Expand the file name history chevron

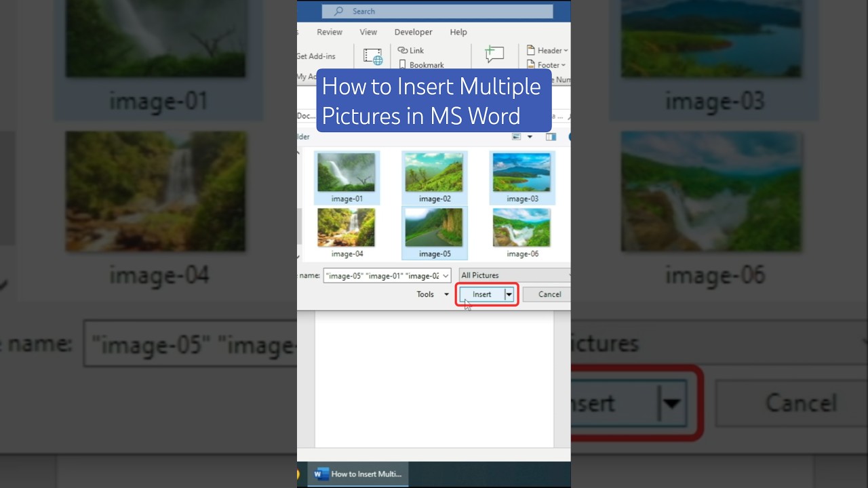pos(446,276)
